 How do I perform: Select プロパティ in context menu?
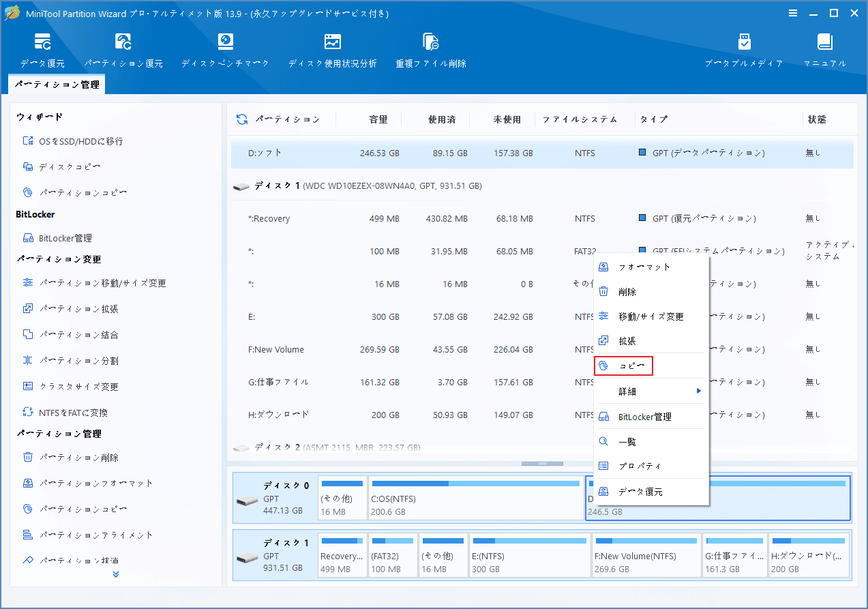point(652,466)
